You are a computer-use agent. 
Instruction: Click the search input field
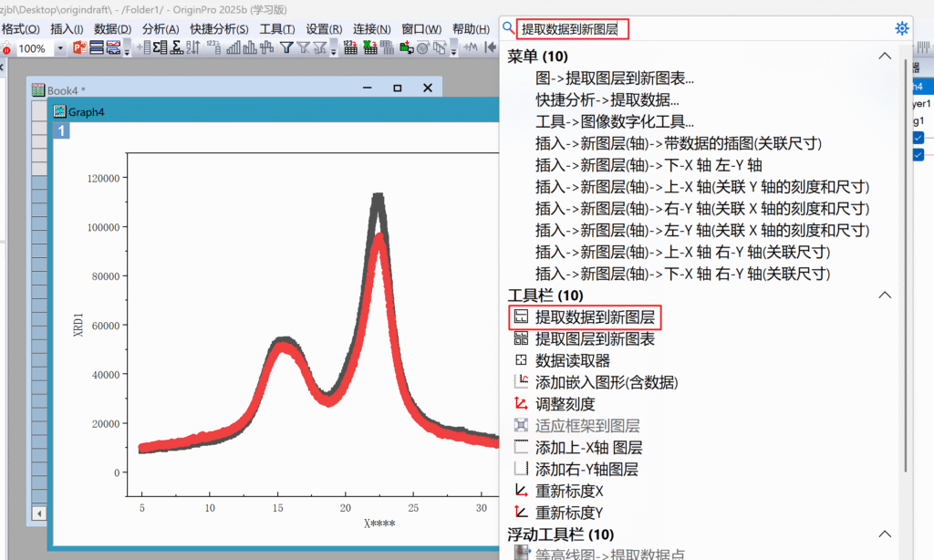(693, 29)
